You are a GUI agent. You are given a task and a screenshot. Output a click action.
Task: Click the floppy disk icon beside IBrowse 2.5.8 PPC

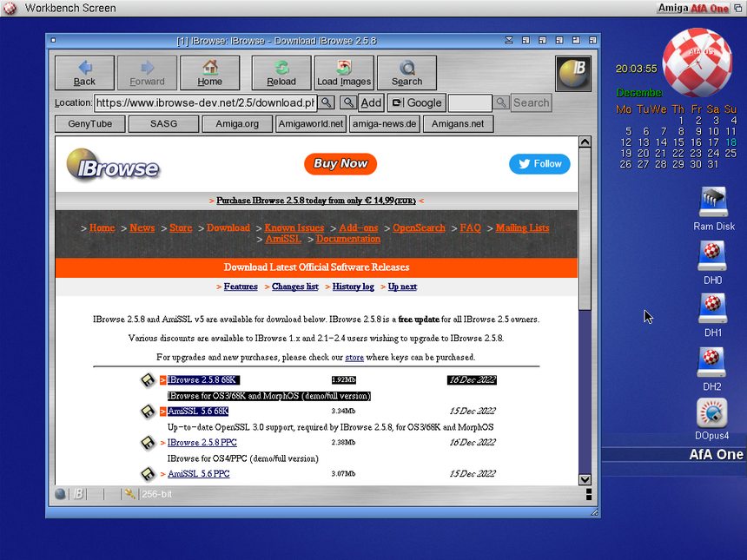(x=149, y=443)
